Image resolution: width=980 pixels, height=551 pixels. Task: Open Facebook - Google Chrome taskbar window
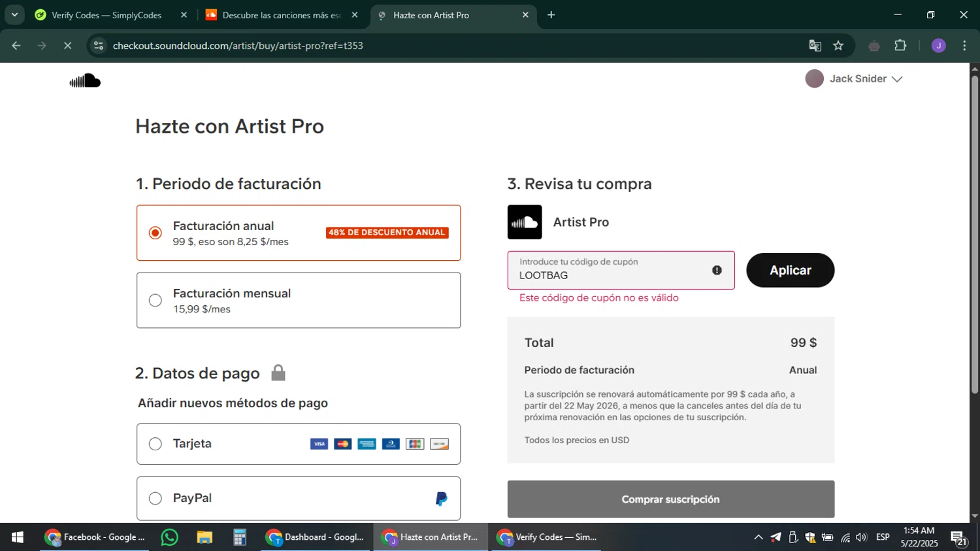coord(95,537)
